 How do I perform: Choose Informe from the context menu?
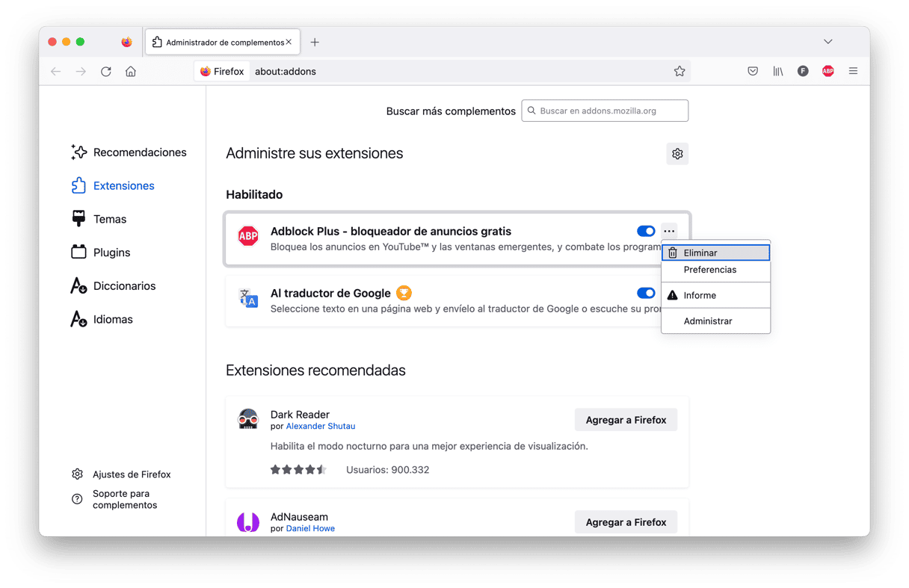pos(716,295)
